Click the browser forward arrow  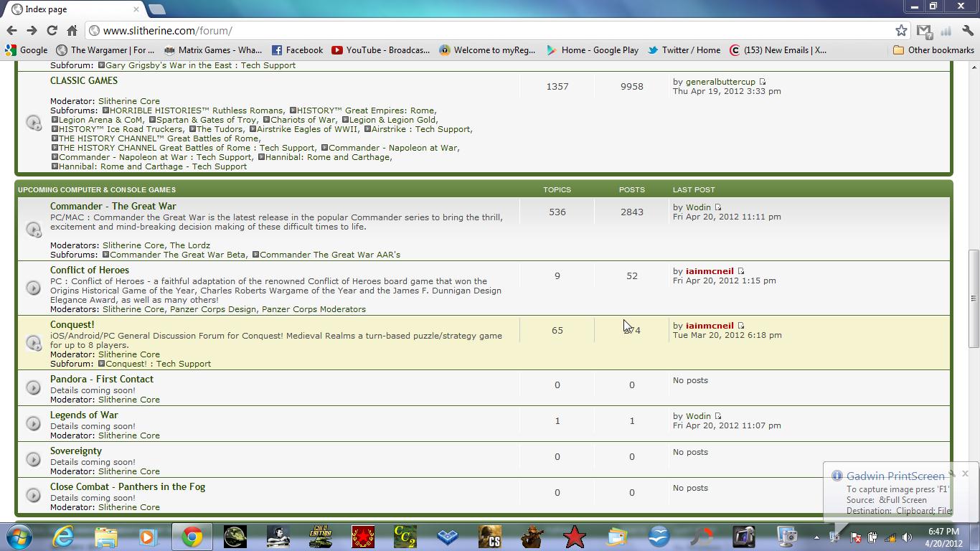coord(32,31)
